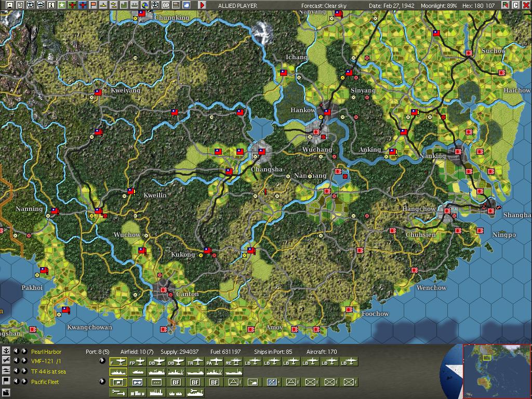Click the pipeline icon in the bottom row

(x=118, y=393)
